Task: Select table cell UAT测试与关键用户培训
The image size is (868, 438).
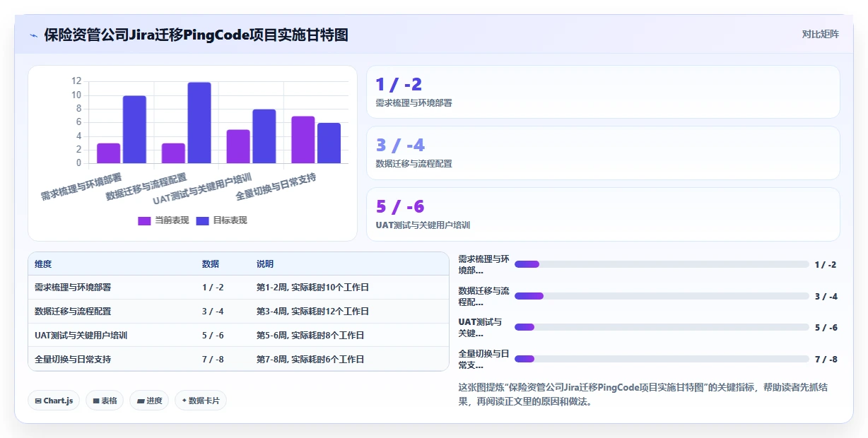Action: click(x=112, y=336)
